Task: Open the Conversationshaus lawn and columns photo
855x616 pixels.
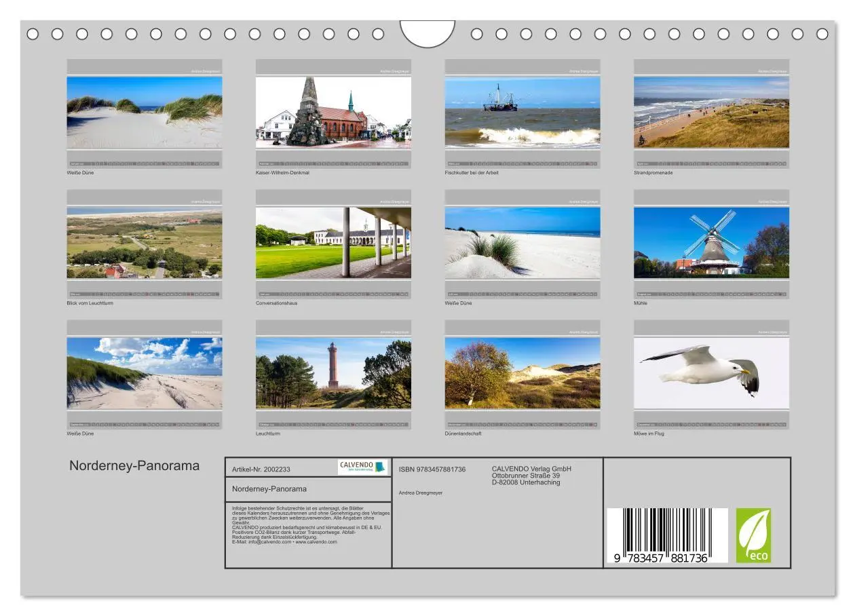Action: (333, 242)
